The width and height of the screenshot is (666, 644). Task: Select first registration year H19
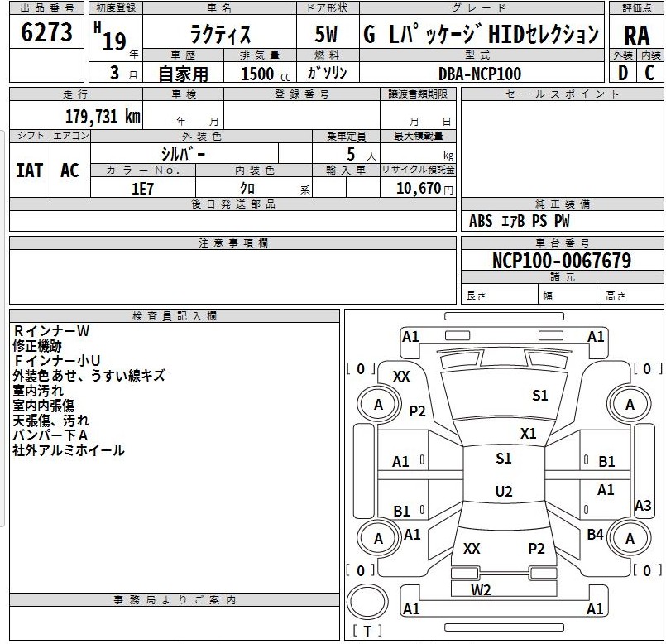110,37
